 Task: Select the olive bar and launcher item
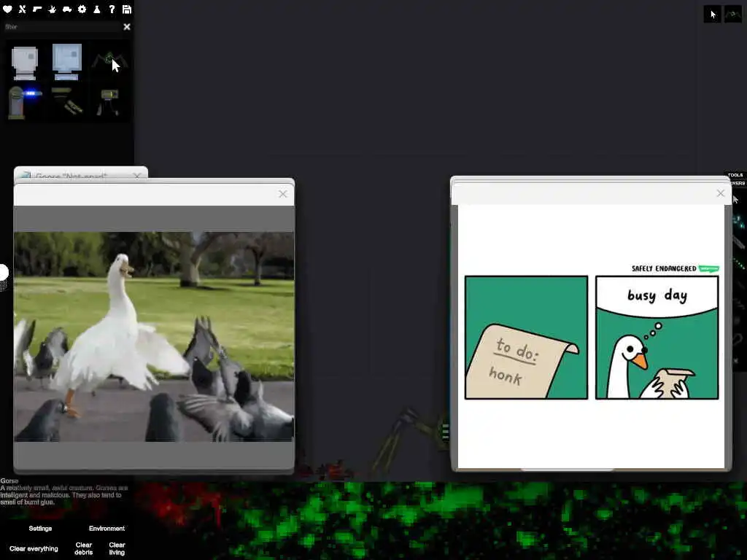click(66, 101)
